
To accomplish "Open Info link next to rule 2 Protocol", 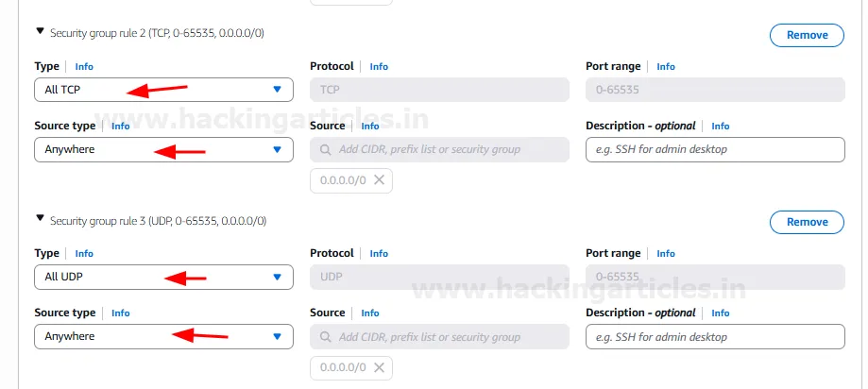I will (x=379, y=67).
